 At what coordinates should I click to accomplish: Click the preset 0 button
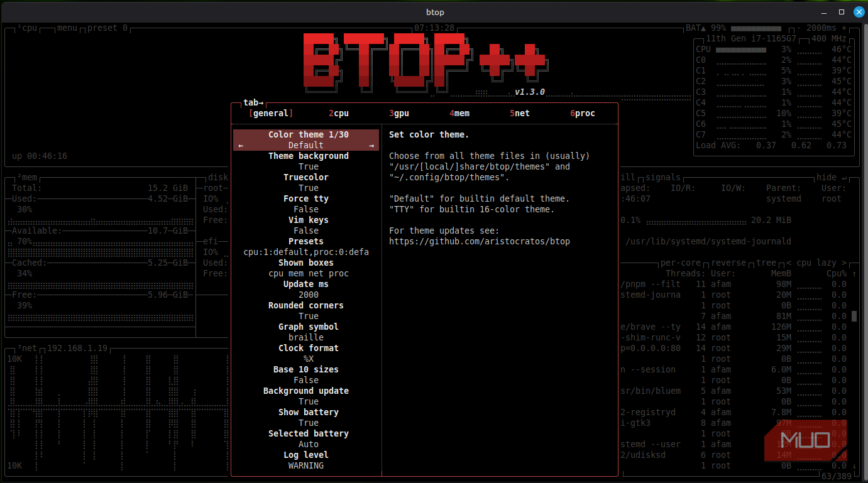tap(107, 28)
